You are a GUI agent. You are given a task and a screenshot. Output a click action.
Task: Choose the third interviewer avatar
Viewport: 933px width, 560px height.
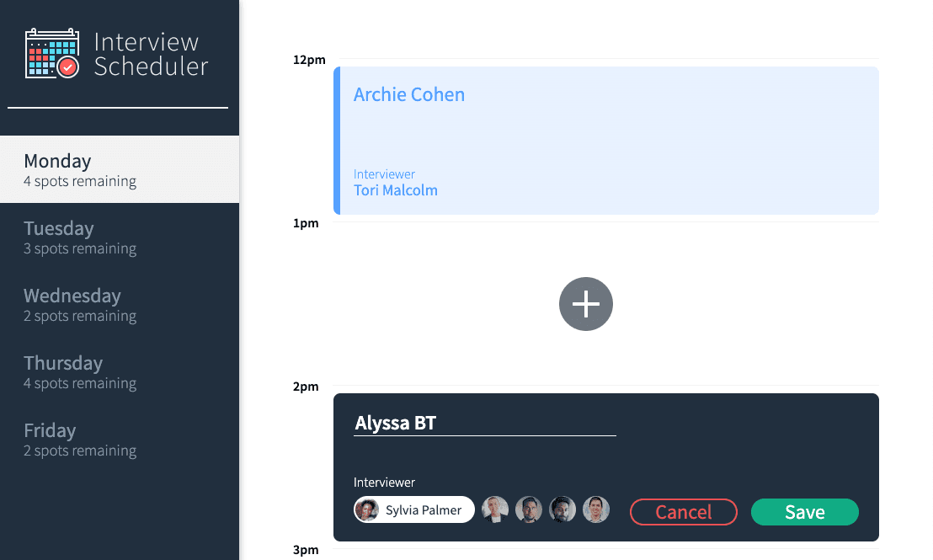tap(528, 509)
